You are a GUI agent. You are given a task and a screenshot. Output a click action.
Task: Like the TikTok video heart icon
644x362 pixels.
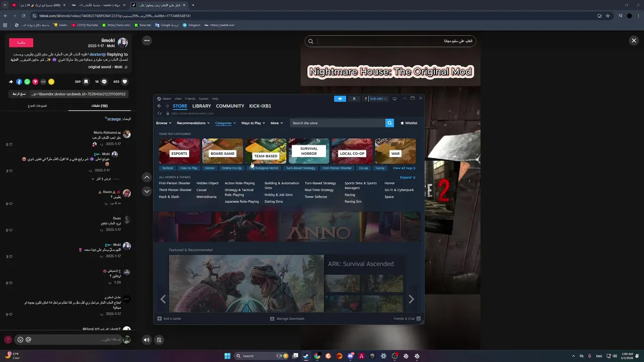click(125, 81)
